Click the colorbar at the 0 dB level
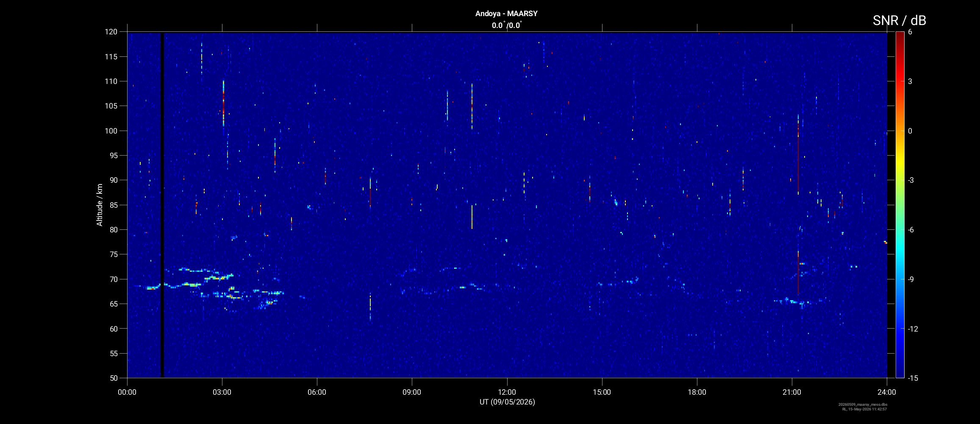 [899, 131]
